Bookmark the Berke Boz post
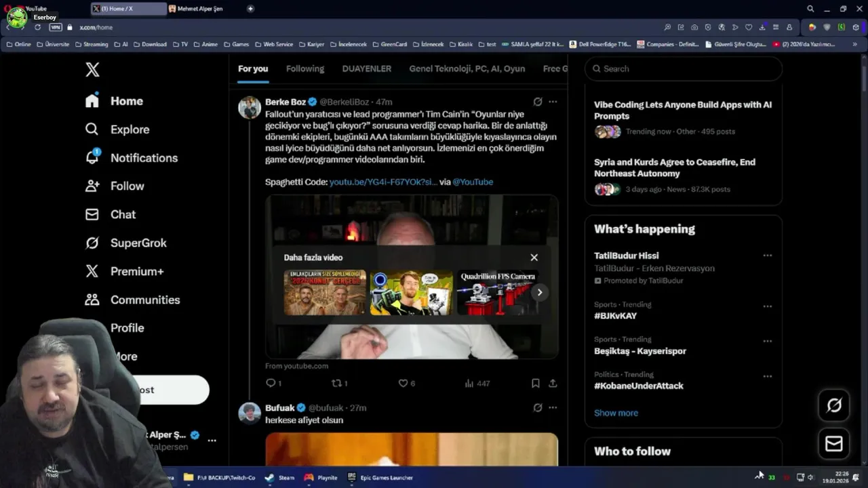Viewport: 868px width, 488px height. pos(536,383)
